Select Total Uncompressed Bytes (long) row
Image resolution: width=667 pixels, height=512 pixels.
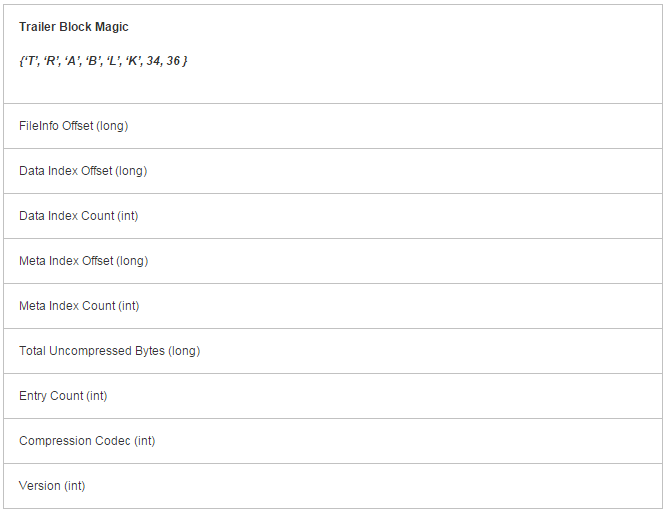(333, 351)
